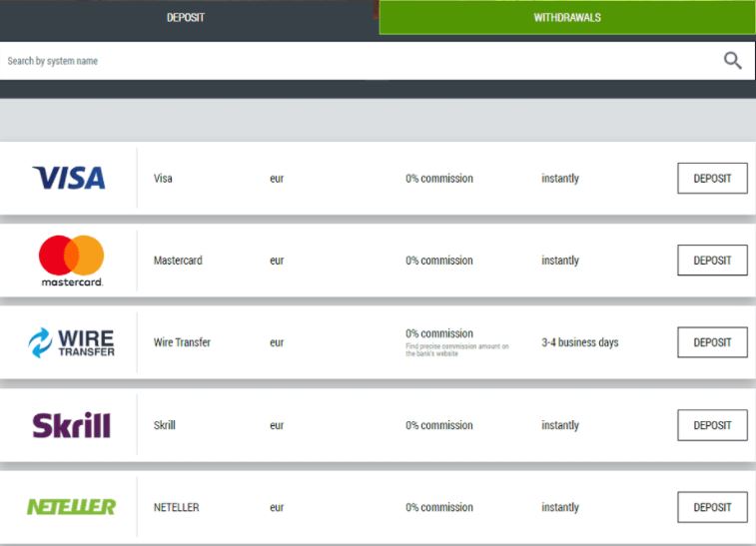Select the Wire Transfer logo
The height and width of the screenshot is (546, 756).
pyautogui.click(x=71, y=342)
